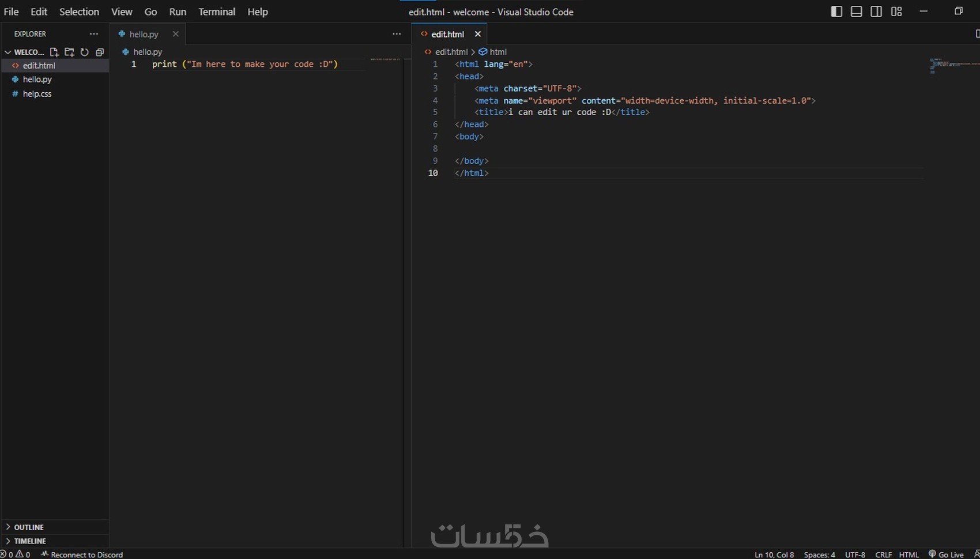Toggle secondary side bar visibility
The height and width of the screenshot is (559, 980).
click(876, 12)
